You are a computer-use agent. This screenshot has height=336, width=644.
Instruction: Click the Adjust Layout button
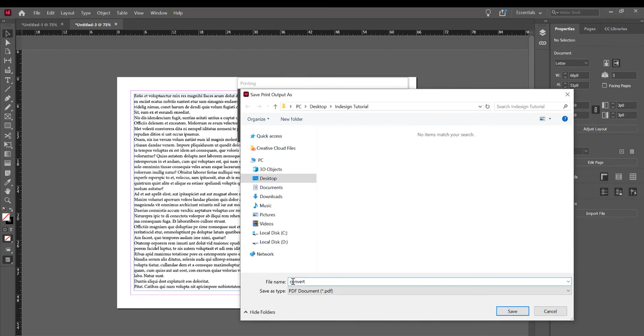coord(595,129)
